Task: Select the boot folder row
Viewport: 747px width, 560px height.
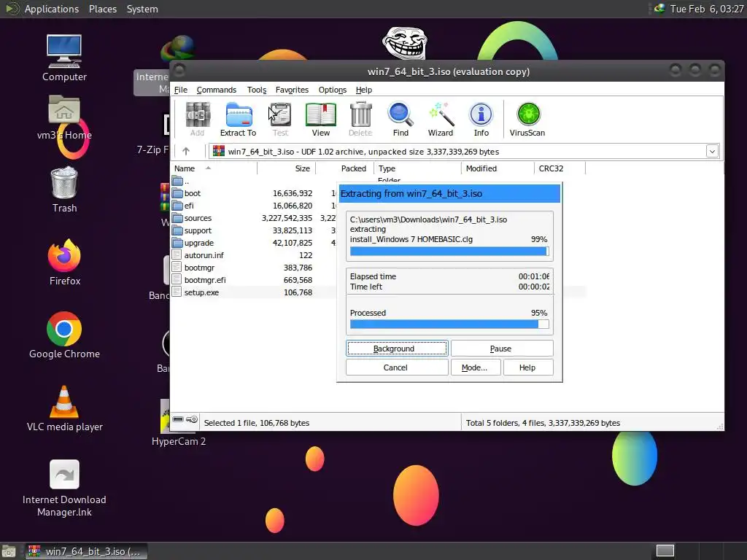Action: point(253,193)
